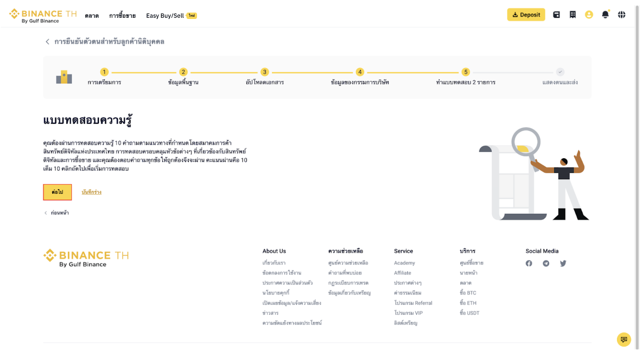This screenshot has height=360, width=644.
Task: Click the yellow Deposit button
Action: tap(526, 15)
